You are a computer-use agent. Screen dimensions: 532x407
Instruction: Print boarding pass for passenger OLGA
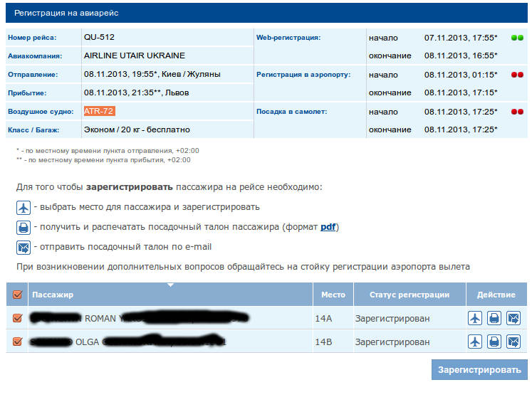[494, 342]
